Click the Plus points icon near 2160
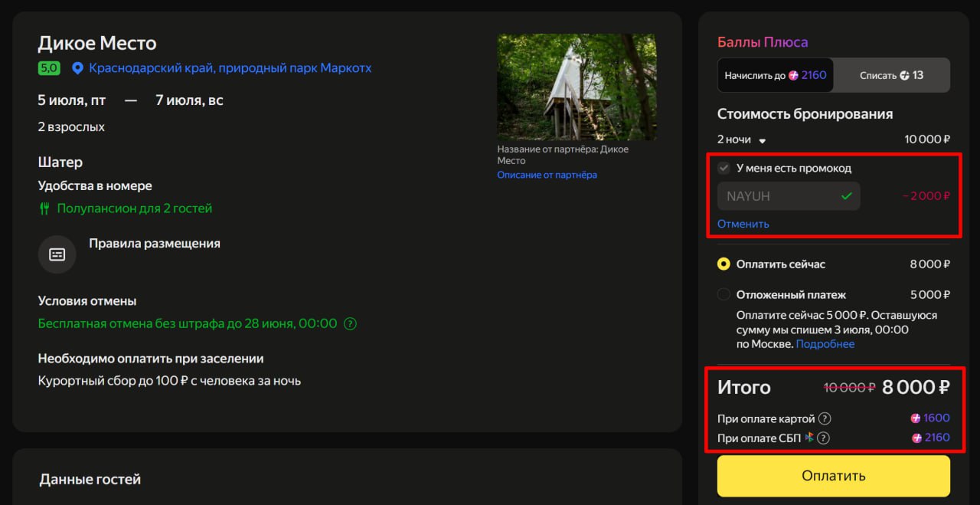 tap(794, 75)
